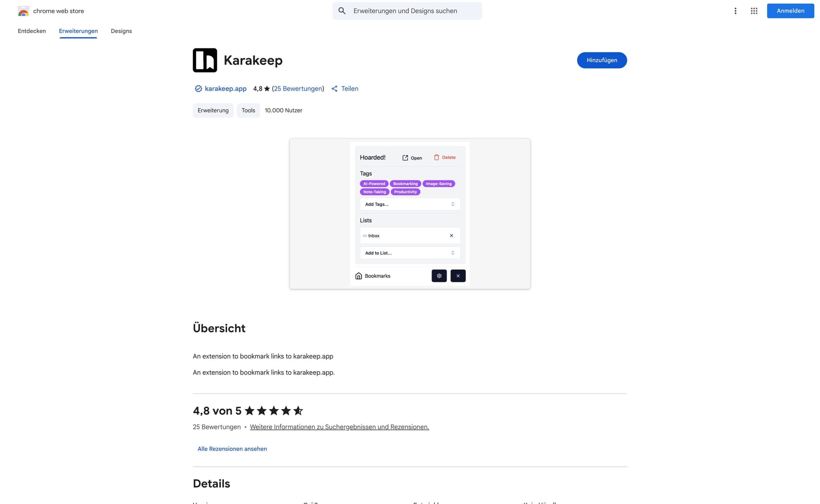Click the search magnifier icon

342,11
